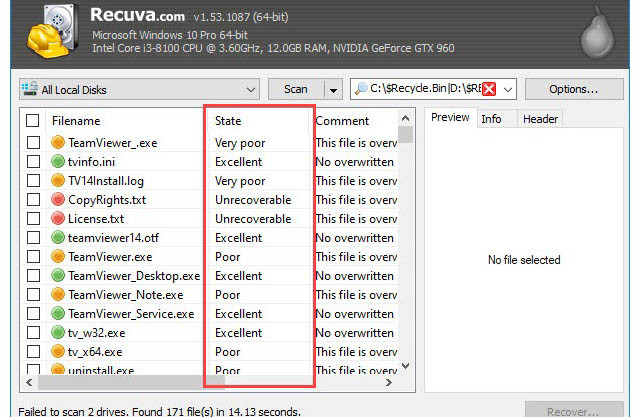Sort by the Filename column header
The image size is (640, 417).
[76, 121]
